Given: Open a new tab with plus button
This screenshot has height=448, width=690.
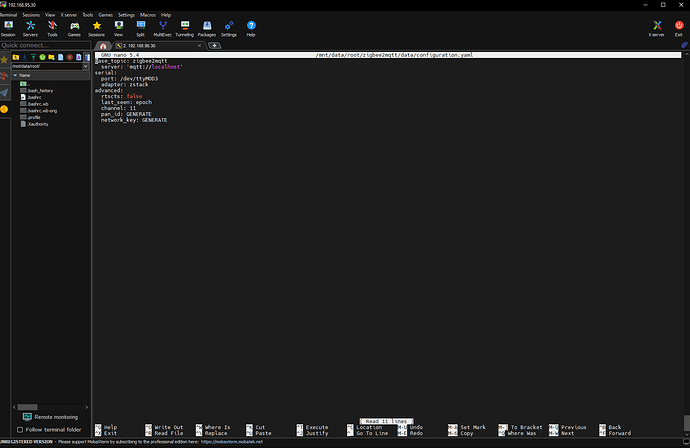Looking at the screenshot, I should click(x=214, y=46).
